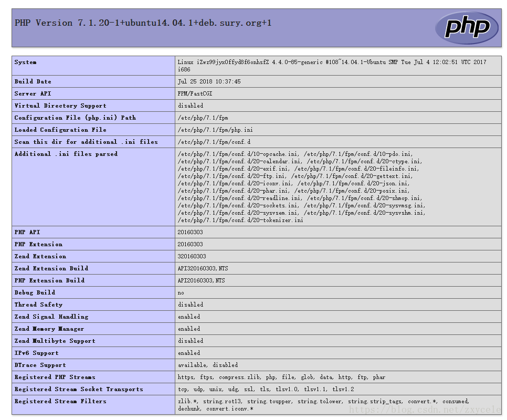The image size is (507, 420).
Task: Click 'Additional .ini files parsed' label
Action: pyautogui.click(x=66, y=154)
